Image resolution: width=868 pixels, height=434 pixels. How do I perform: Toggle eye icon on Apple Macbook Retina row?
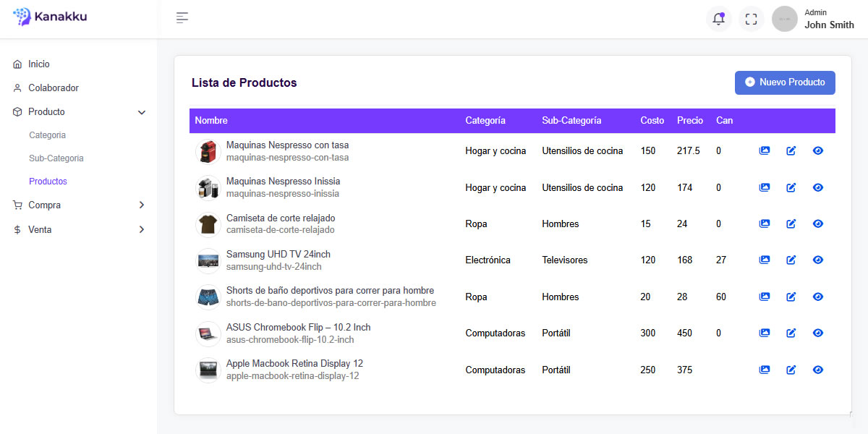point(817,370)
